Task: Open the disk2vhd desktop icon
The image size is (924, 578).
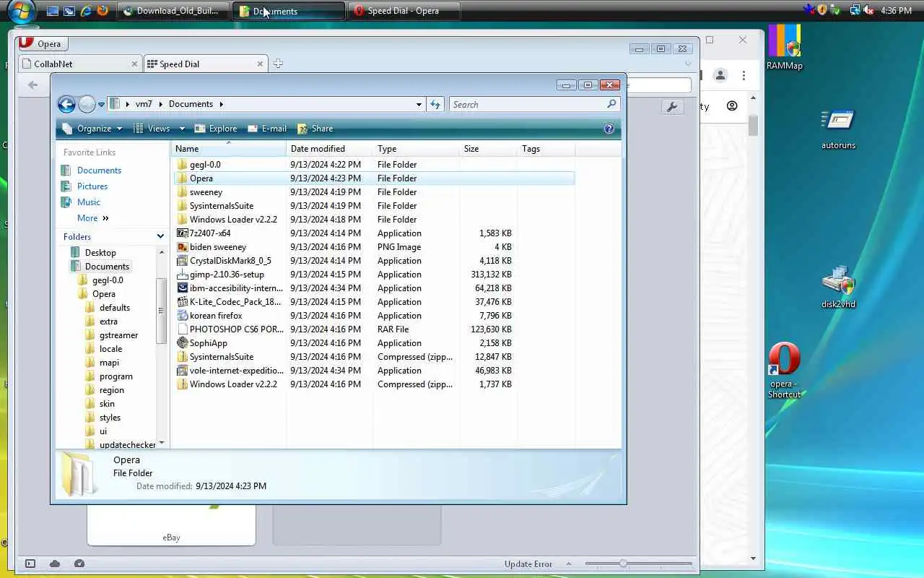Action: tap(838, 288)
